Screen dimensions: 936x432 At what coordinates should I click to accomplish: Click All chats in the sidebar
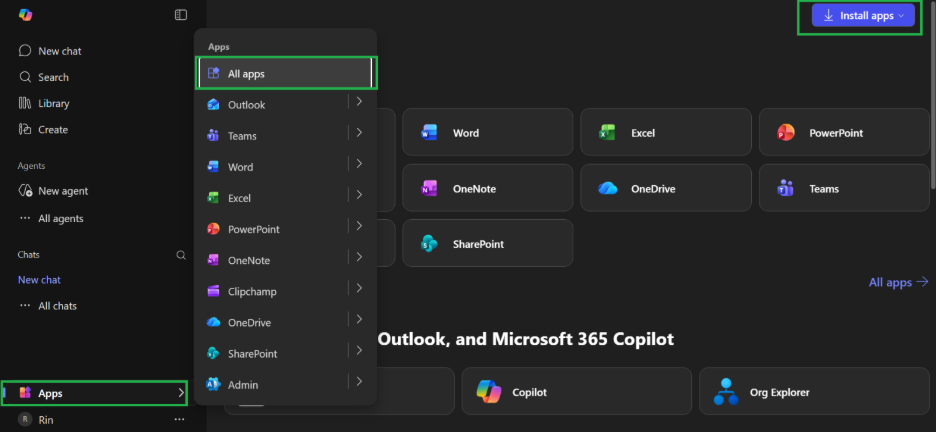coord(57,306)
